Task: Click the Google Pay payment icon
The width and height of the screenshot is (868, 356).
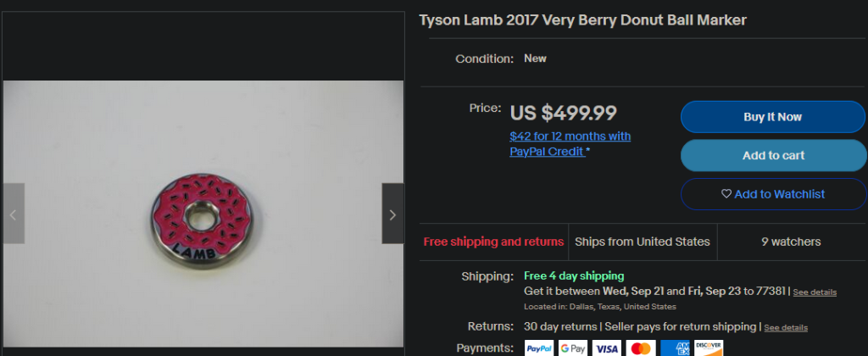Action: (573, 348)
